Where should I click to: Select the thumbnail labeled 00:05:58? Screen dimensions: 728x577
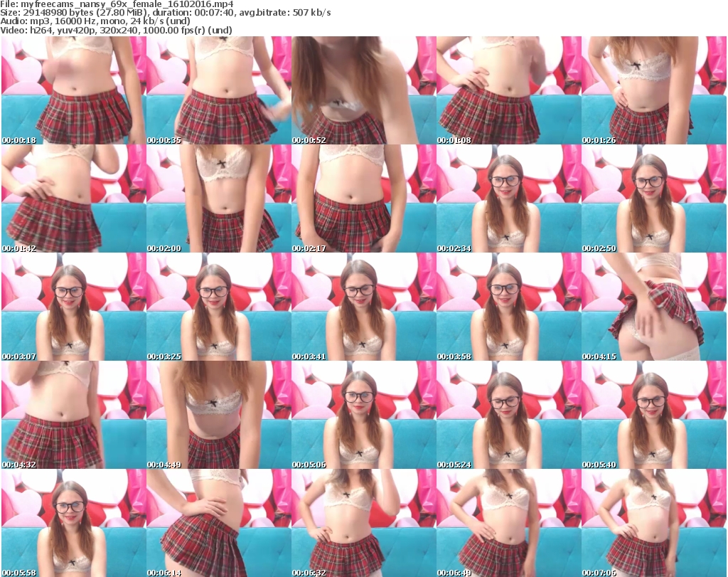(x=73, y=523)
